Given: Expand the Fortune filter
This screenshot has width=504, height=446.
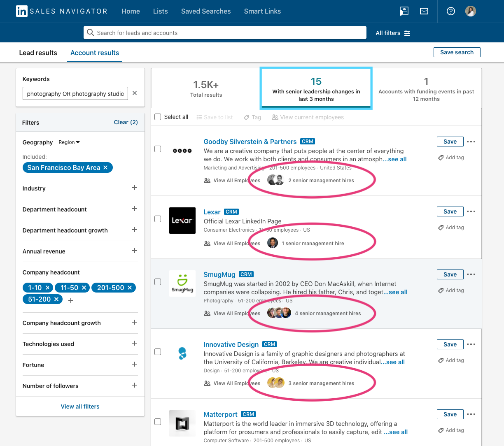Looking at the screenshot, I should [x=135, y=364].
